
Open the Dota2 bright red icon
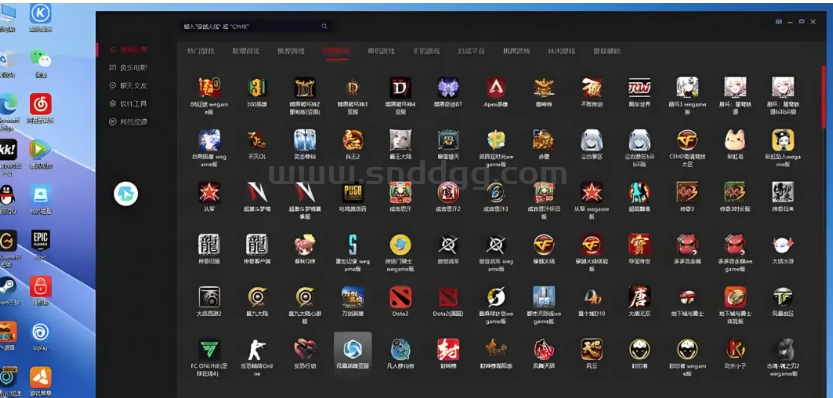coord(401,297)
